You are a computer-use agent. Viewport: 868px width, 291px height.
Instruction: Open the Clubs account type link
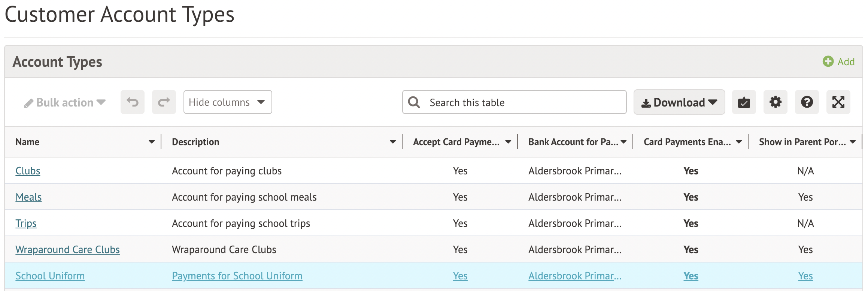[x=28, y=171]
